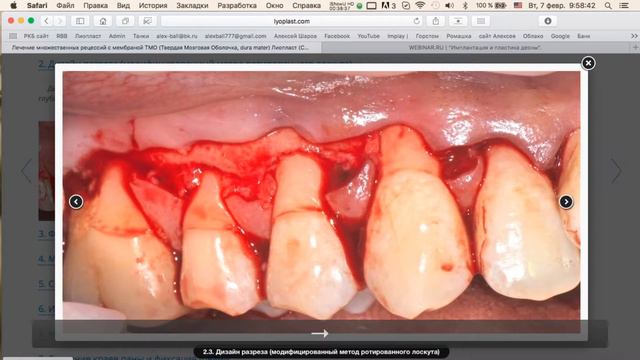Open the Google bookmark

pos(560,36)
